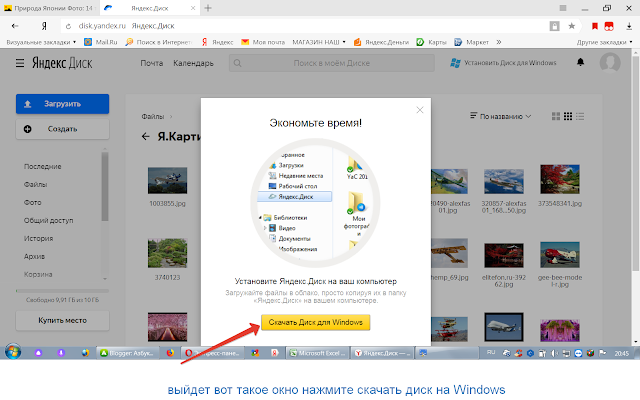The height and width of the screenshot is (400, 640).
Task: Open a new browser tab with plus
Action: [208, 8]
